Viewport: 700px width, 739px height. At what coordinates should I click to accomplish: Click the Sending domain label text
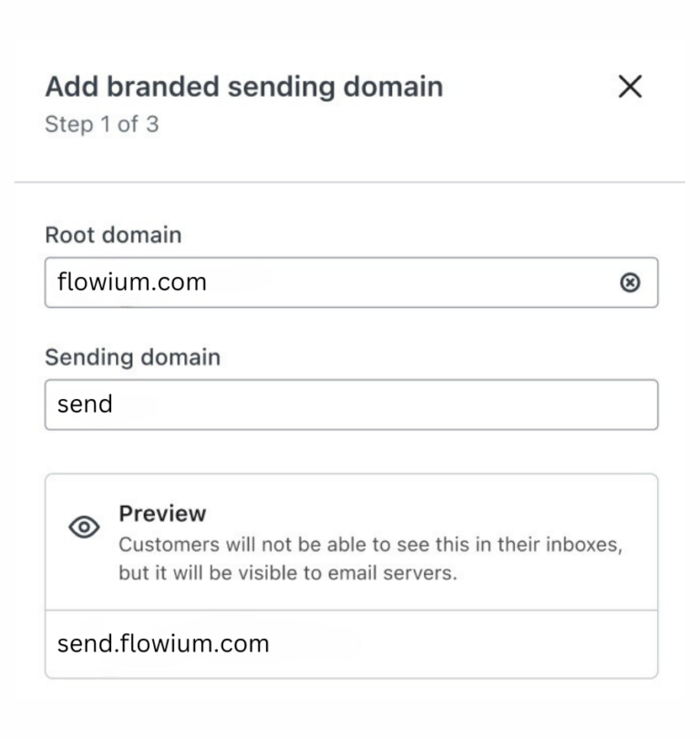pos(133,357)
